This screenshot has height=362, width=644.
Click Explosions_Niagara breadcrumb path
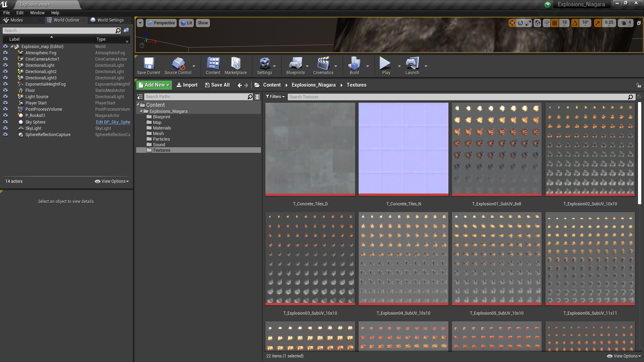(313, 85)
